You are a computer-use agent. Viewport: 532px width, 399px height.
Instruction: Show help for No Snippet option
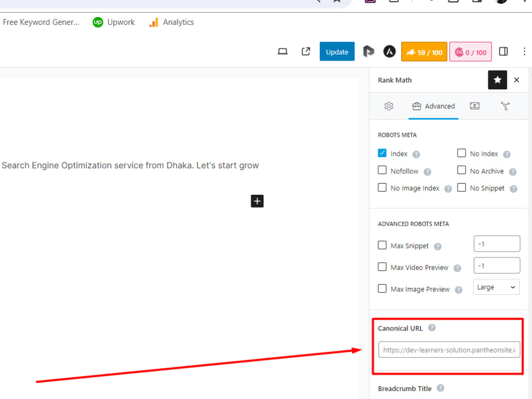tap(514, 189)
